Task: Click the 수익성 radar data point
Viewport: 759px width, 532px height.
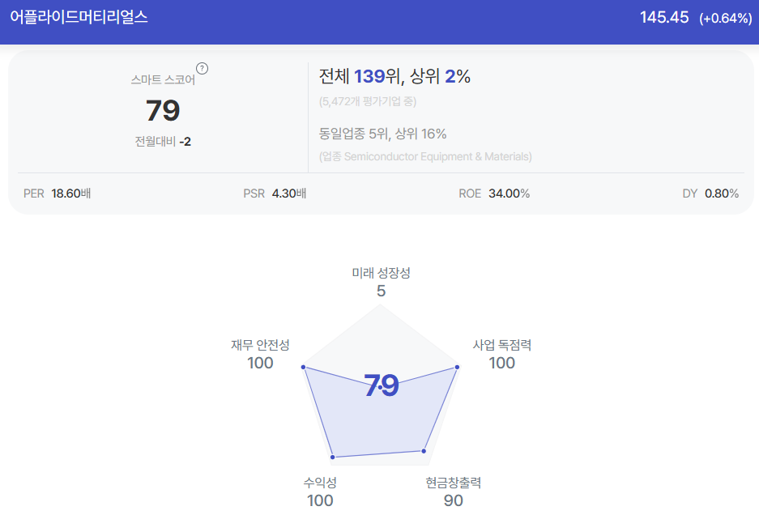Action: pos(333,457)
